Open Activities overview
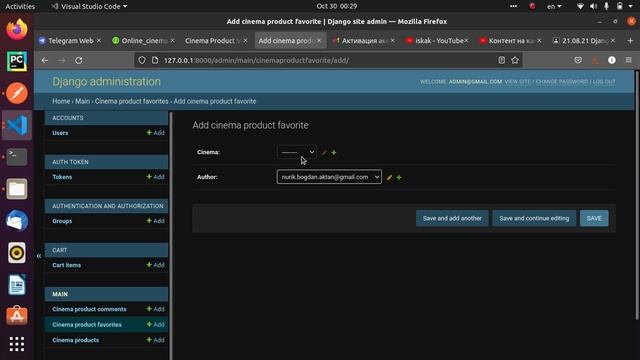The height and width of the screenshot is (360, 640). tap(20, 6)
